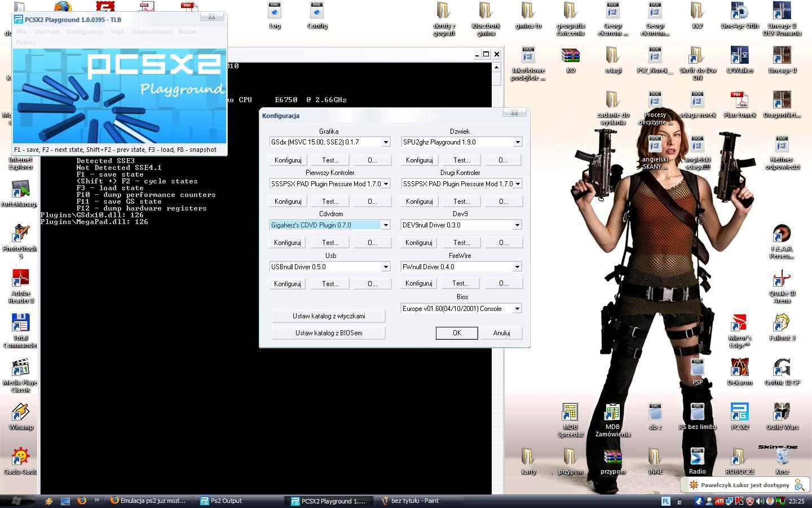Screen dimensions: 812x508
Task: Click console window scrollbar up arrow
Action: pyautogui.click(x=496, y=67)
